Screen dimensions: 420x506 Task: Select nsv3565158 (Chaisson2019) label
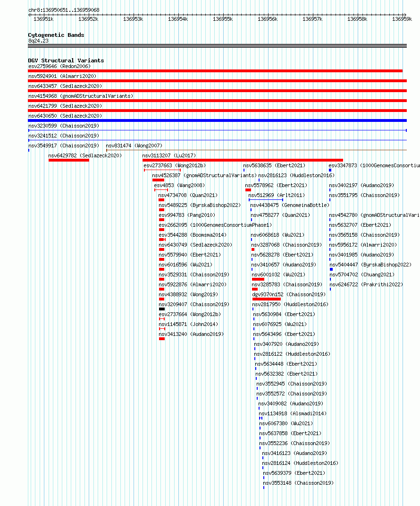[x=364, y=235]
